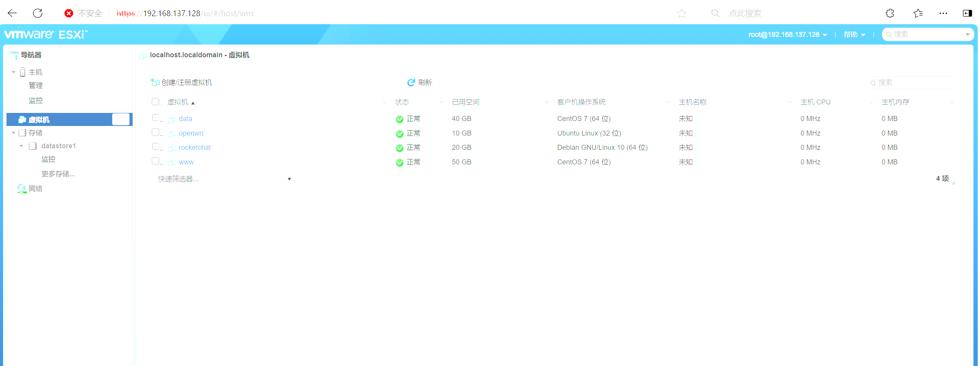The image size is (980, 366).
Task: Sort by the Used Space column header
Action: (x=465, y=102)
